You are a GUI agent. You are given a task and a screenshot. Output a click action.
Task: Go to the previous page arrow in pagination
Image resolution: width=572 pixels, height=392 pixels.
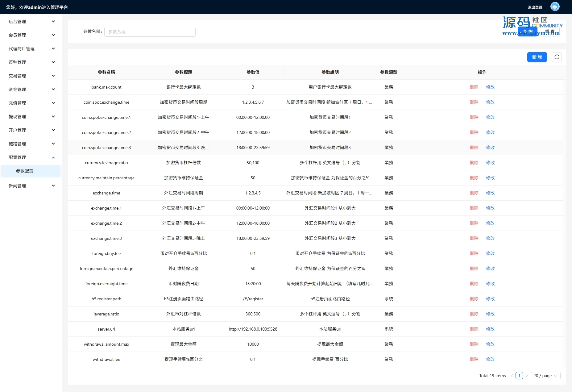click(x=512, y=376)
